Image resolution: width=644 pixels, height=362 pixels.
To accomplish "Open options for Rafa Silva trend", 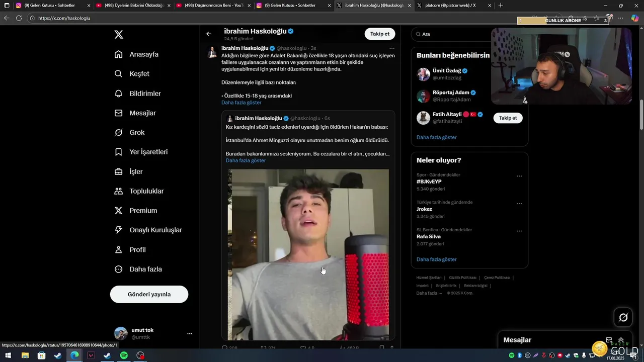I will click(519, 231).
